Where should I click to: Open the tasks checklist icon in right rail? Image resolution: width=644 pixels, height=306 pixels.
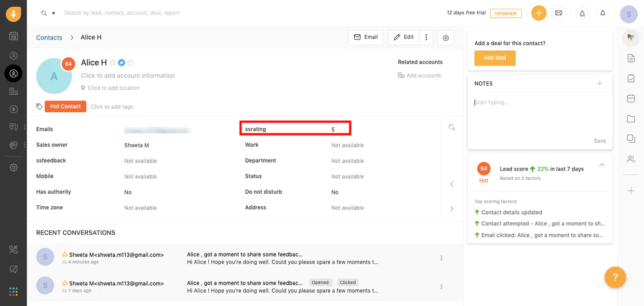631,78
